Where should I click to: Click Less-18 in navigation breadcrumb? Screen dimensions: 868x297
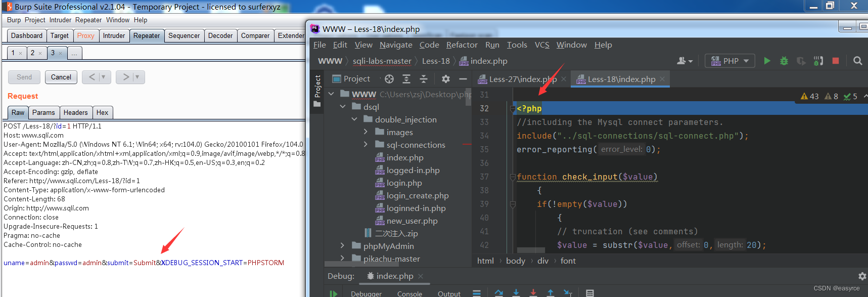click(x=436, y=61)
